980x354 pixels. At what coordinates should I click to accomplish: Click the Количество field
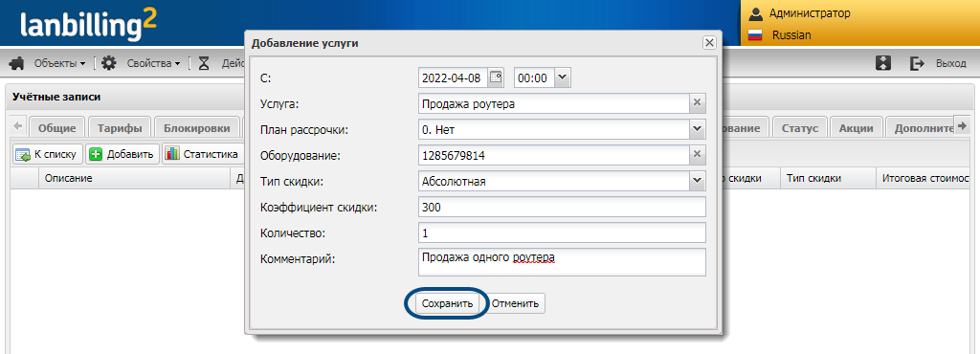coord(562,232)
